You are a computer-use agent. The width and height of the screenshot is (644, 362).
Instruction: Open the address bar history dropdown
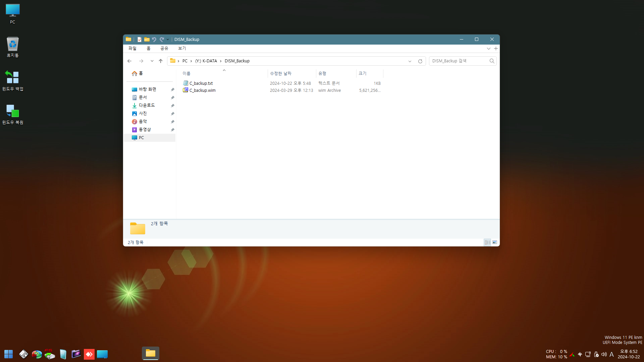pyautogui.click(x=410, y=61)
